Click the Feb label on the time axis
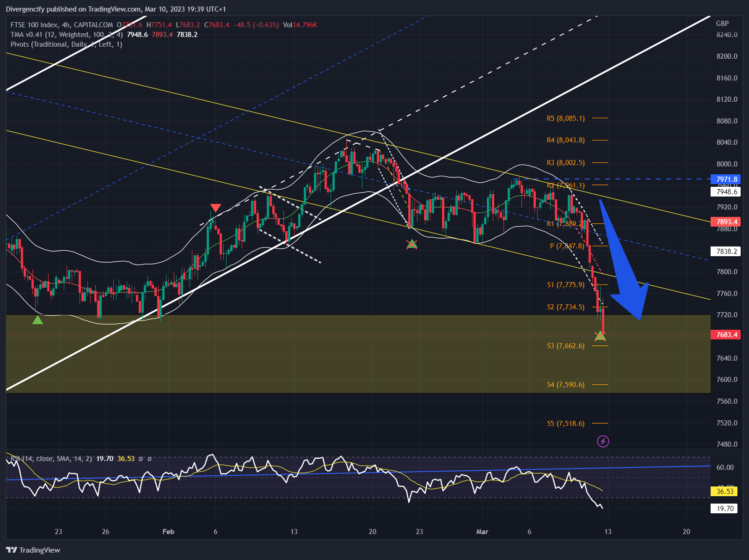 pyautogui.click(x=168, y=532)
